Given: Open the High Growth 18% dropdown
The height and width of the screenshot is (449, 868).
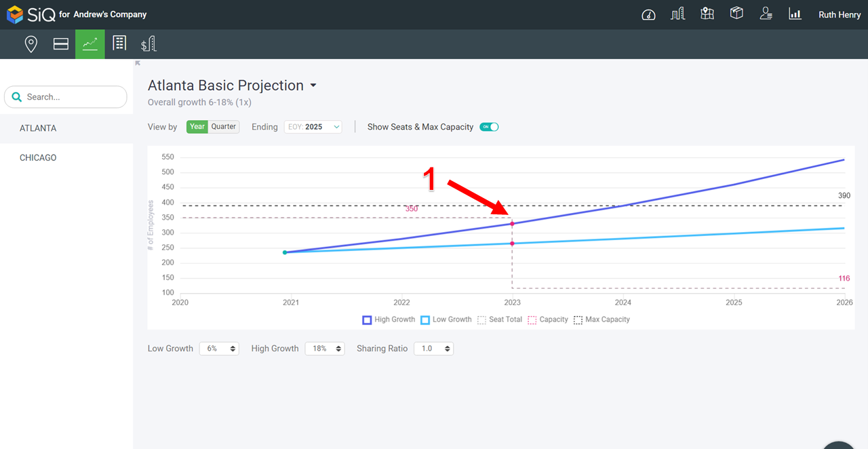Looking at the screenshot, I should [325, 349].
